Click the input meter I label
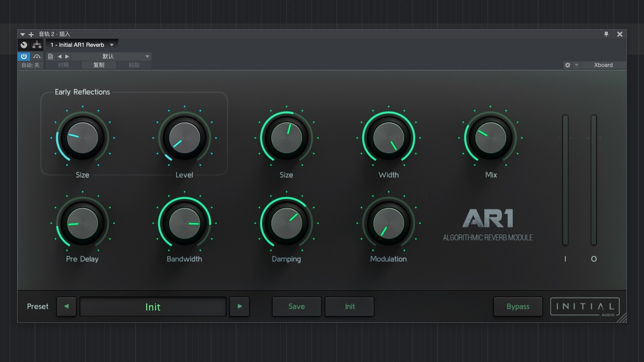 click(x=565, y=259)
